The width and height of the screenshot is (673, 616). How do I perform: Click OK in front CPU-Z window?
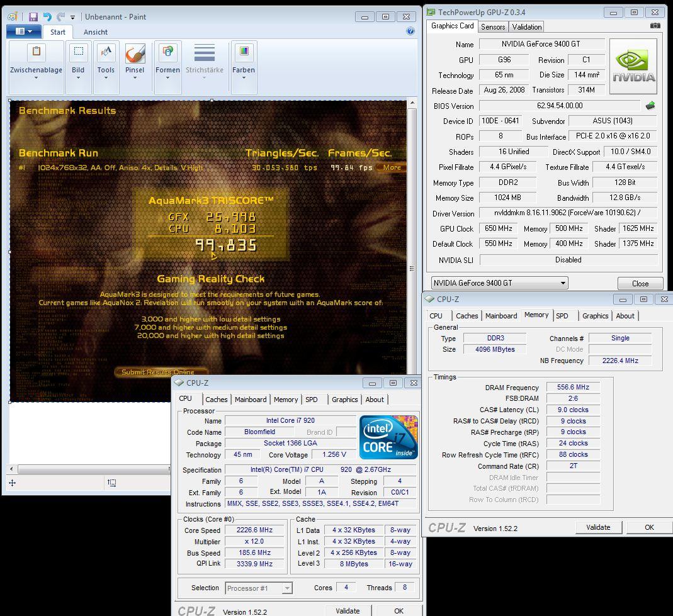(x=399, y=611)
